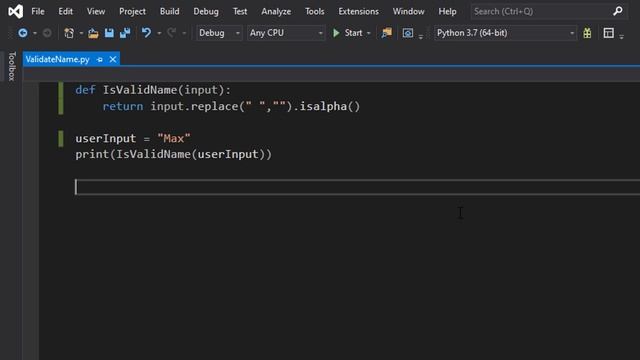The image size is (640, 360).
Task: Click the empty highlighted current editor line
Action: 358,187
